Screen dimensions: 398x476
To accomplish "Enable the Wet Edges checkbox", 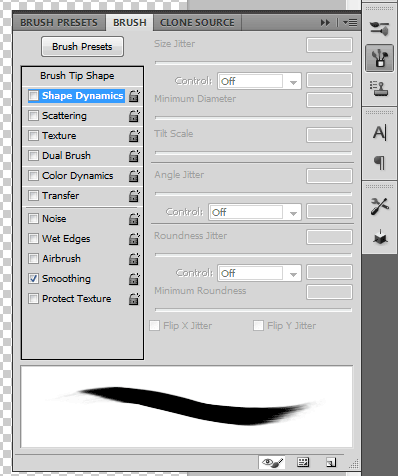I will tap(33, 239).
